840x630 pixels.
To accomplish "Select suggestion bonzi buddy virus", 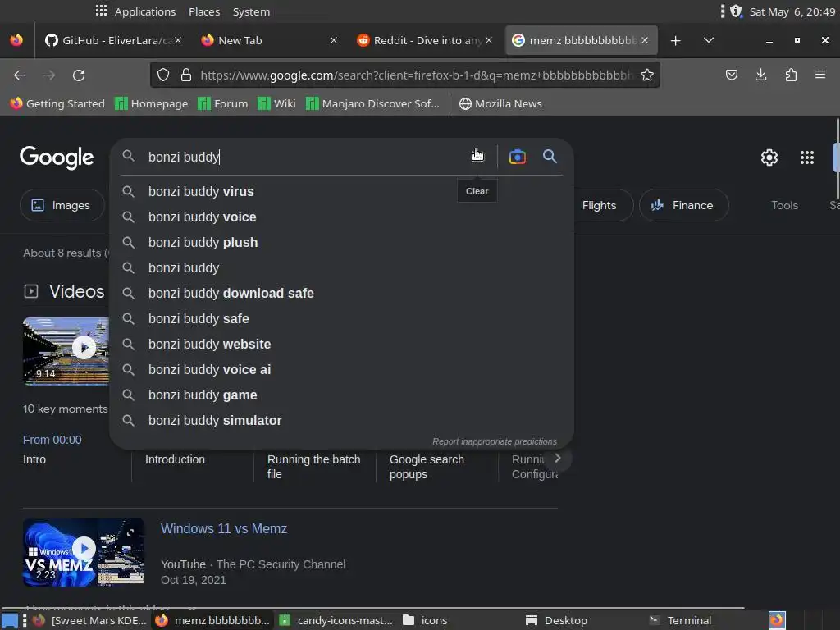I will coord(341,191).
